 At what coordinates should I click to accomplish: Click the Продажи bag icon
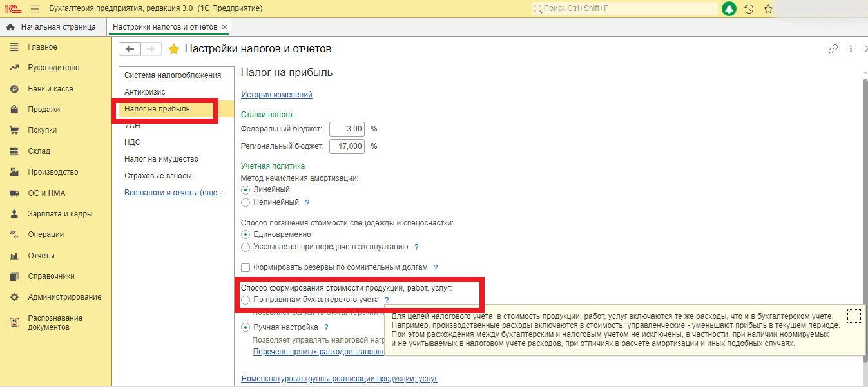tap(14, 110)
